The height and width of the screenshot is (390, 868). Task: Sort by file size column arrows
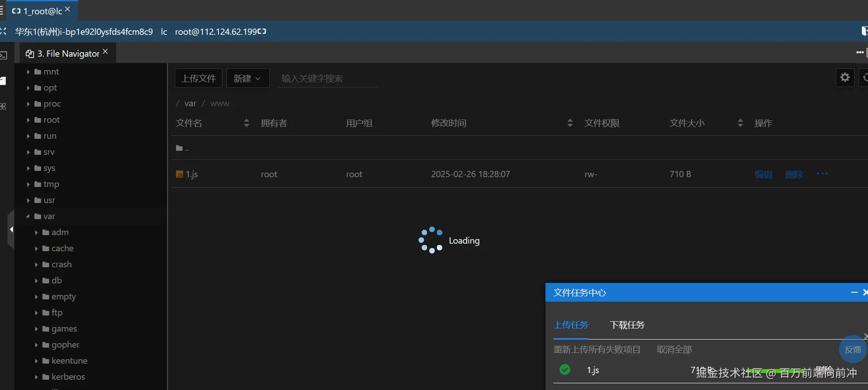coord(740,123)
